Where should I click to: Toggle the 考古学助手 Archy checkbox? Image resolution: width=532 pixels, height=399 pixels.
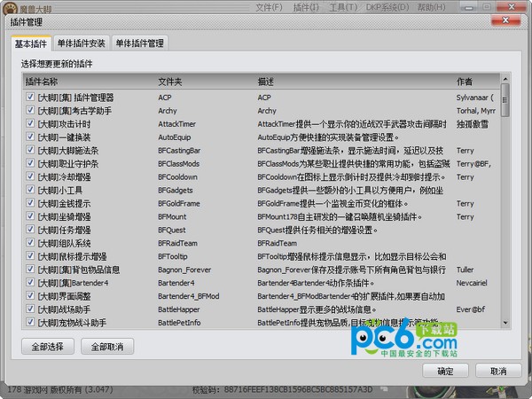[x=30, y=110]
